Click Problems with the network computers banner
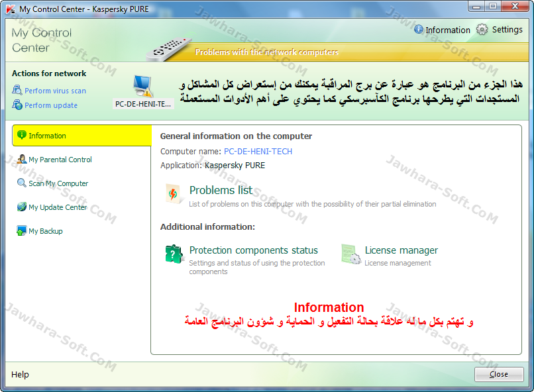 [x=266, y=52]
